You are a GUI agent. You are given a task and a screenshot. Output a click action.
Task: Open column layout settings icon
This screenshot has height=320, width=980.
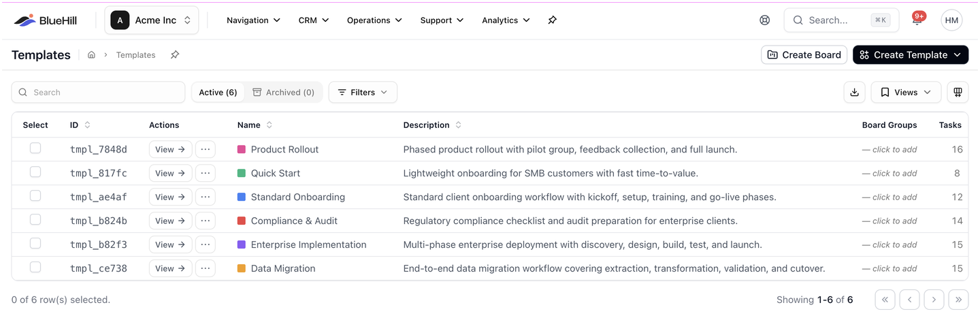[x=958, y=93]
